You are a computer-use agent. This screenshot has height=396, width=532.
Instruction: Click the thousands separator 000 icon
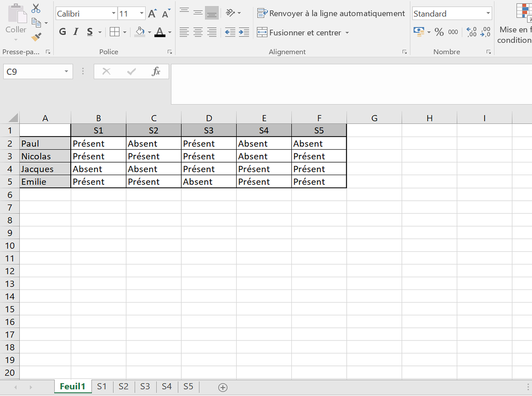pos(452,32)
